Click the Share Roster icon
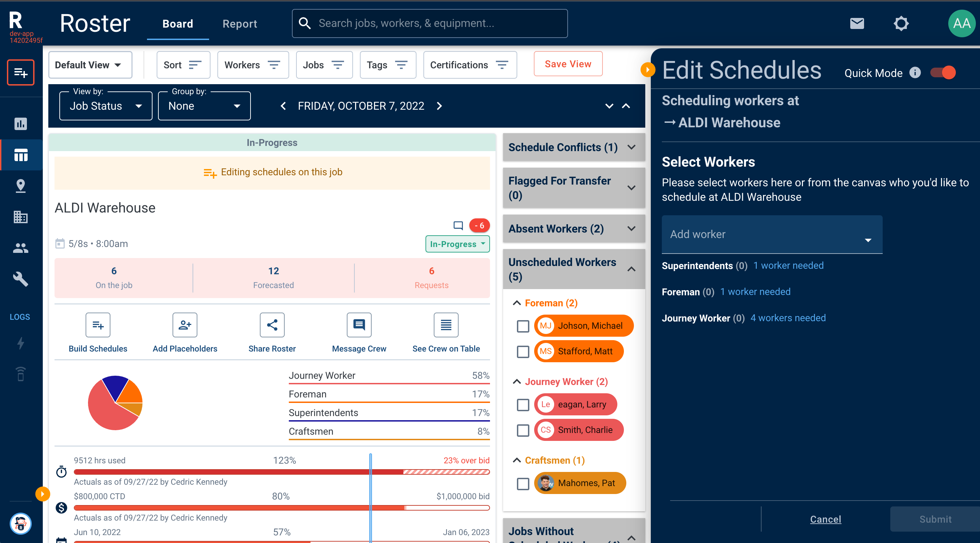This screenshot has height=543, width=980. pyautogui.click(x=272, y=325)
